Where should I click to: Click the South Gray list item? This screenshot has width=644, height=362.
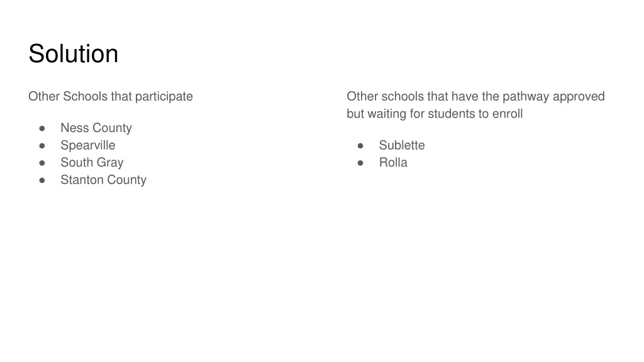coord(92,163)
